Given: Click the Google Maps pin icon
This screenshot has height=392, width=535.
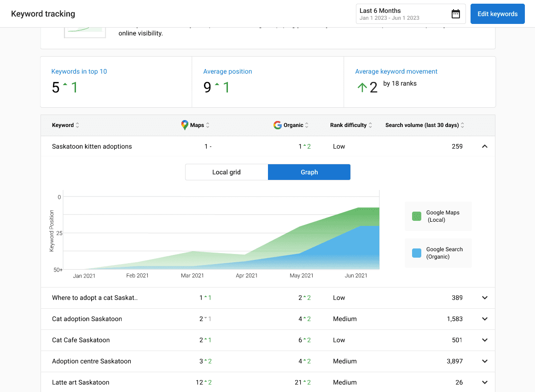Looking at the screenshot, I should point(185,125).
